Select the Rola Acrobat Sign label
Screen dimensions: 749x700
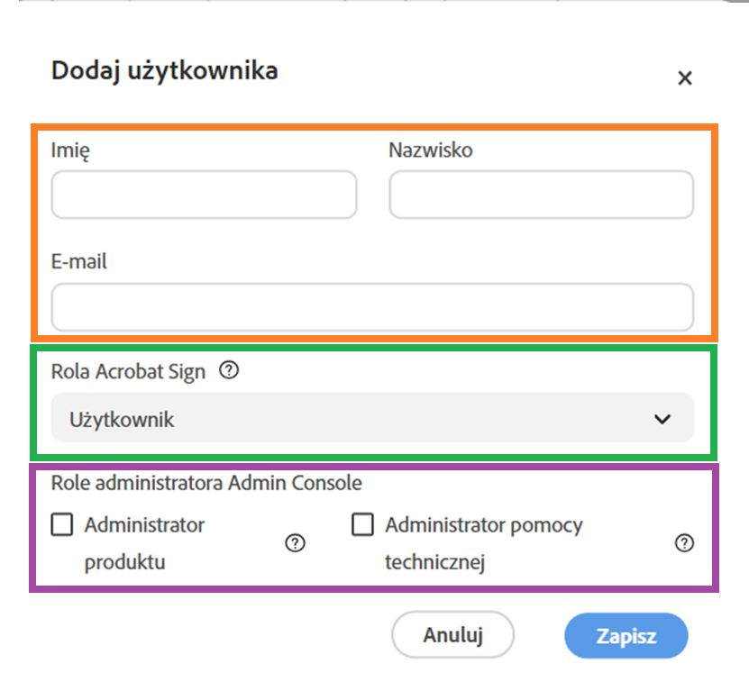click(128, 371)
